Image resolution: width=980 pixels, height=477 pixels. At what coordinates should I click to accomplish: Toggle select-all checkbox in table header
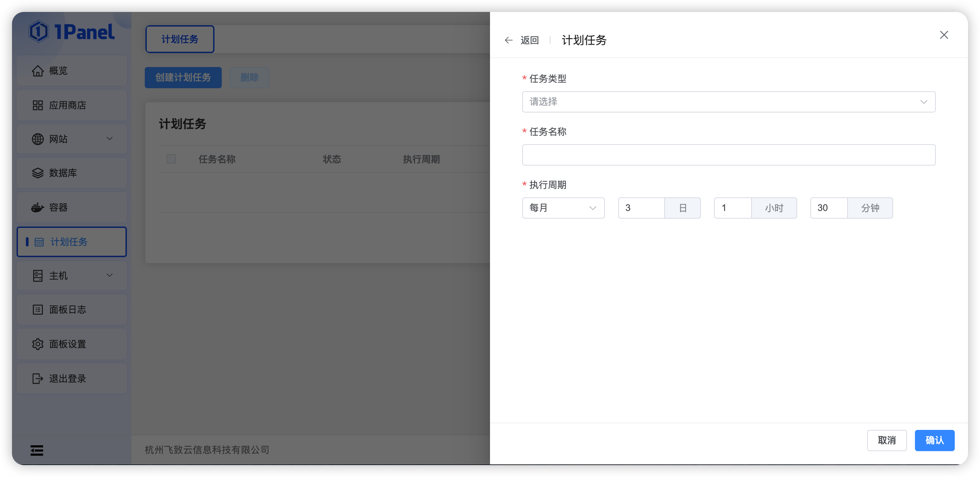point(171,159)
